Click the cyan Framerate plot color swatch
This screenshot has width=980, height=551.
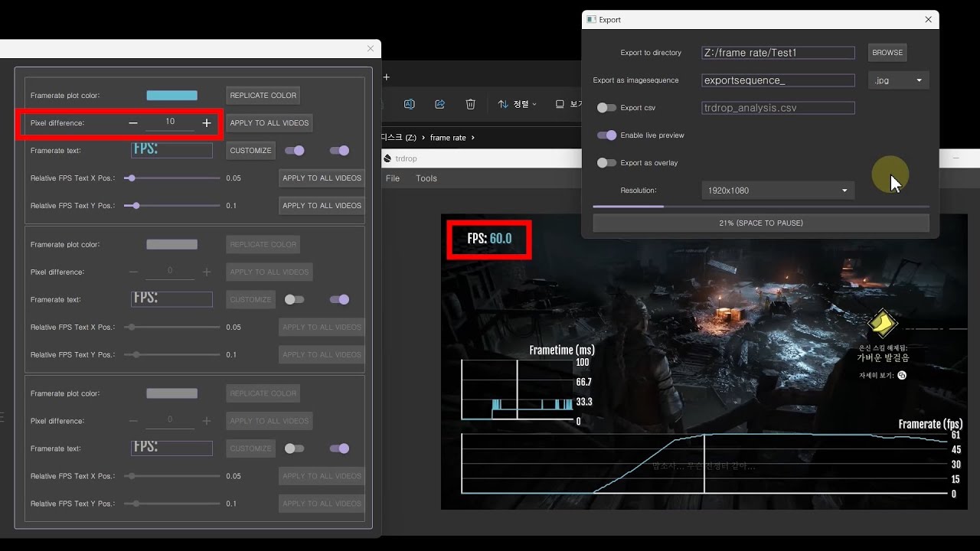coord(171,96)
